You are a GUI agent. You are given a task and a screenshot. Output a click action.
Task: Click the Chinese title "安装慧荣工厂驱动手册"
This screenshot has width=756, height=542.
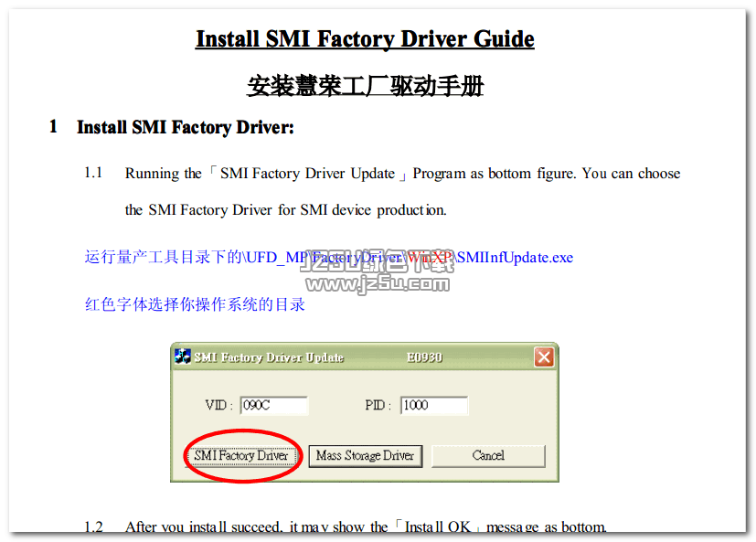click(365, 86)
